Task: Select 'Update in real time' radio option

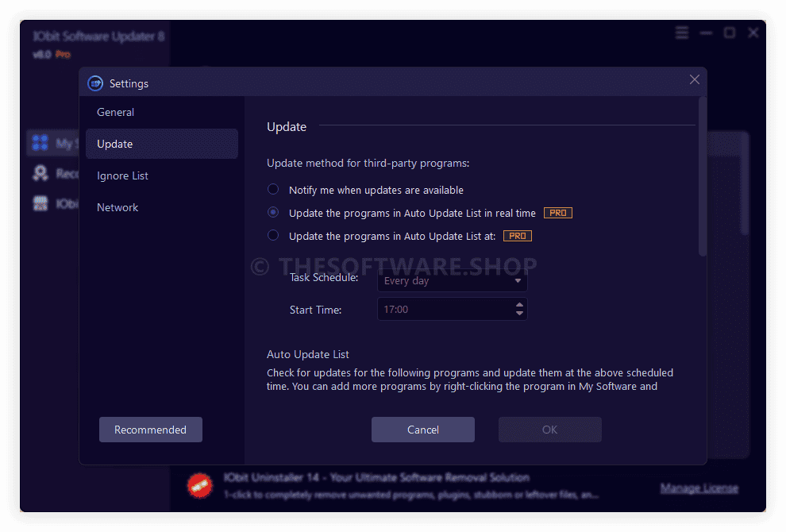Action: [273, 213]
